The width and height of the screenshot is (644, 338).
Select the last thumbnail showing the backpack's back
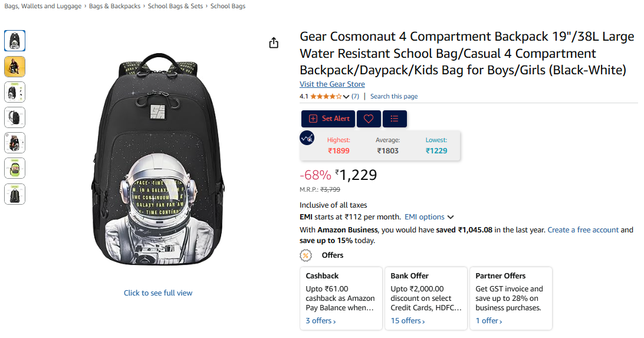15,194
